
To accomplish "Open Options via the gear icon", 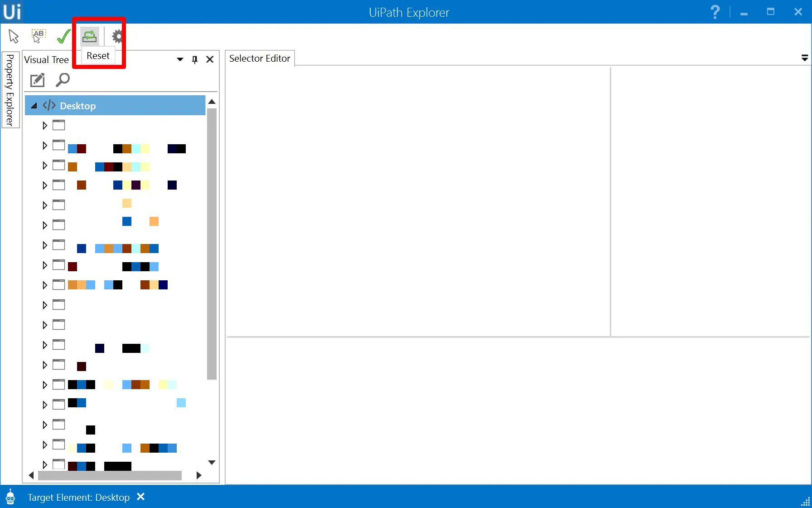I will [117, 36].
